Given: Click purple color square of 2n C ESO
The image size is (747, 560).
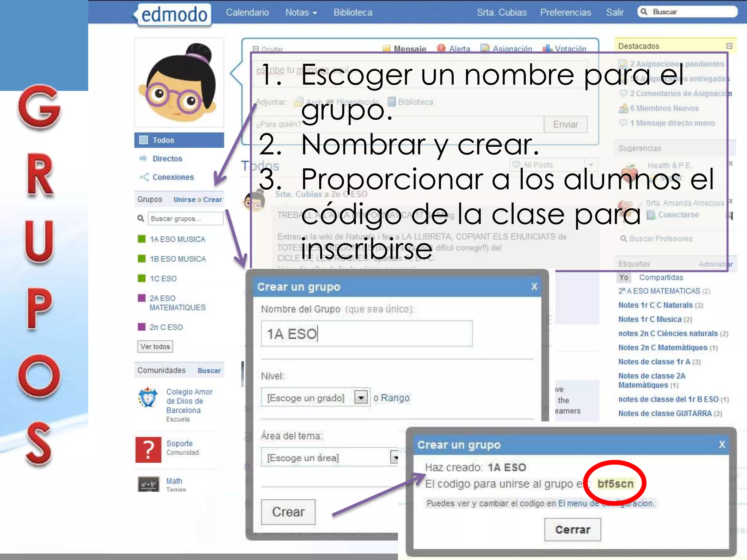Looking at the screenshot, I should pos(142,327).
